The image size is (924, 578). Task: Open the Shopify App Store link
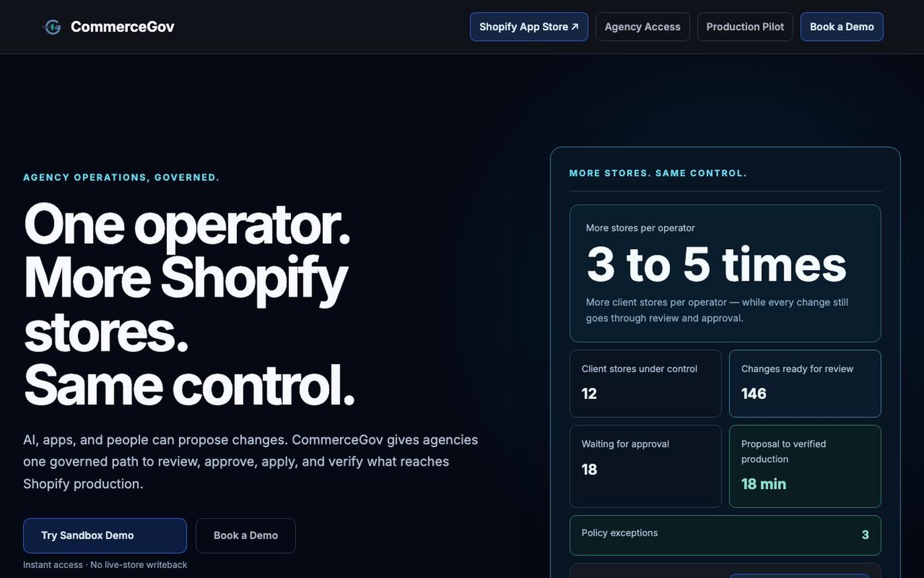529,26
